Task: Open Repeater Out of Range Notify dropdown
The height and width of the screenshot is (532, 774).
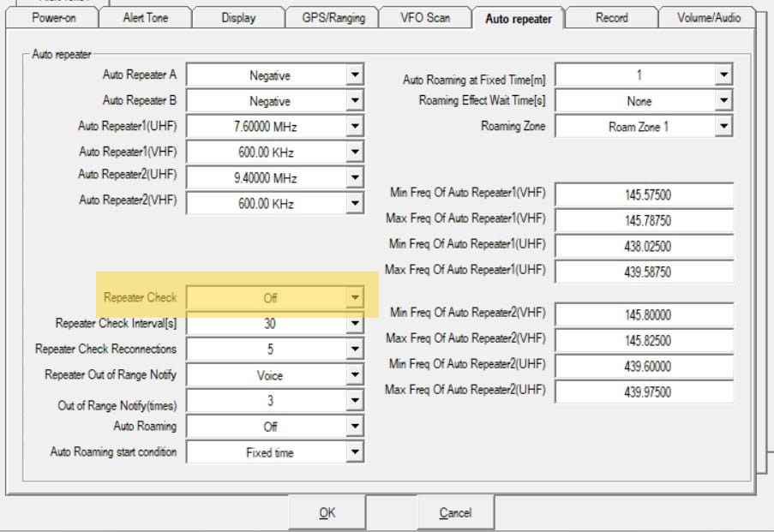Action: (355, 375)
